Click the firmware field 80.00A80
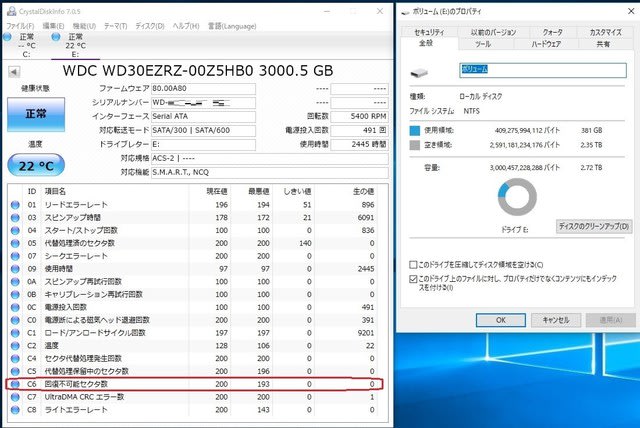The image size is (640, 428). [x=203, y=89]
